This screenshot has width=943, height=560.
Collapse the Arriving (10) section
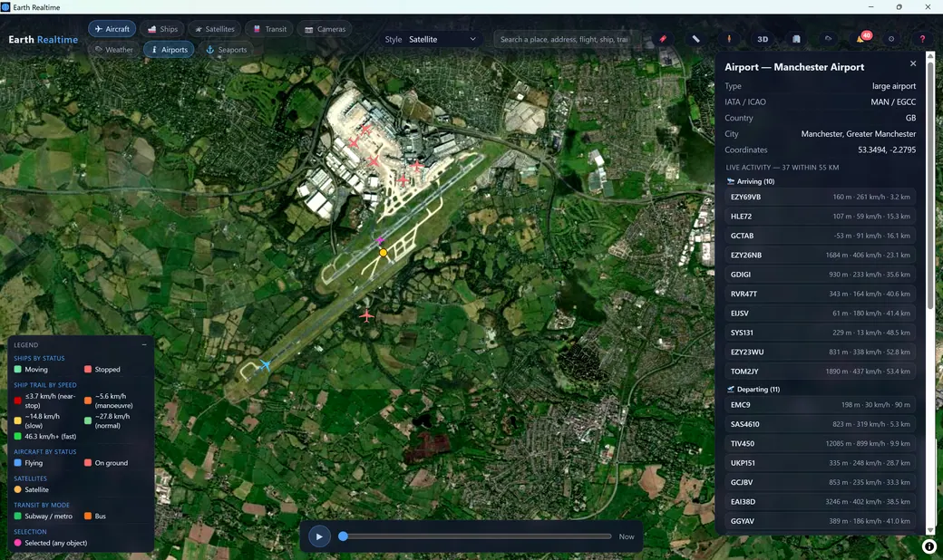pyautogui.click(x=755, y=181)
